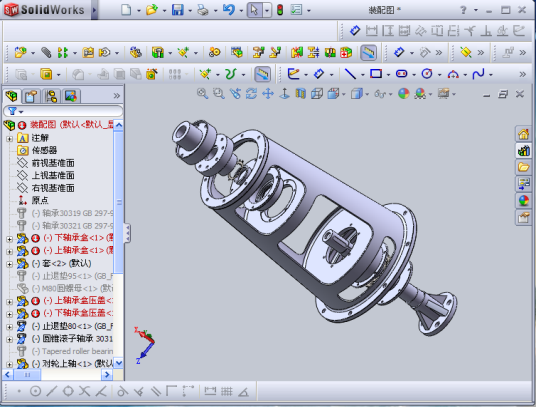Expand the 套<2> component node
This screenshot has height=408, width=536.
pos(10,264)
